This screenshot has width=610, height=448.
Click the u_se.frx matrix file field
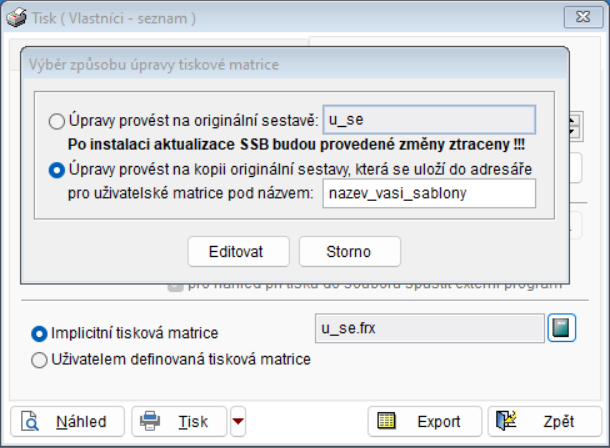pos(428,328)
